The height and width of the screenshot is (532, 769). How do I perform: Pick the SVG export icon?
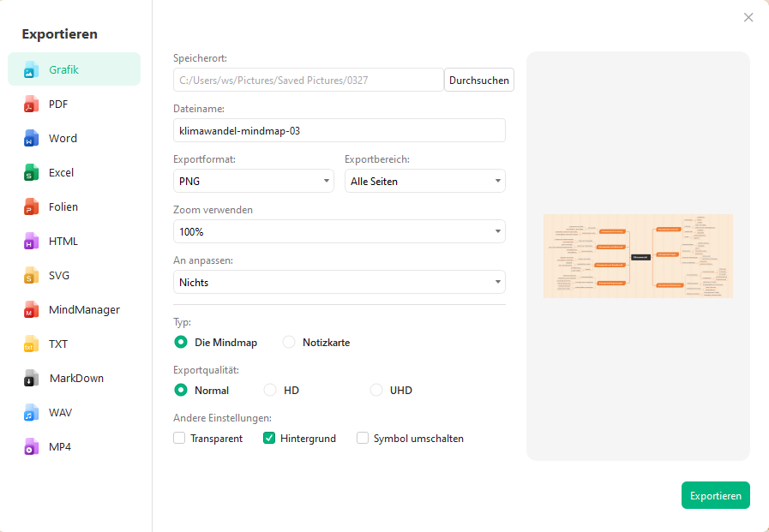[32, 276]
